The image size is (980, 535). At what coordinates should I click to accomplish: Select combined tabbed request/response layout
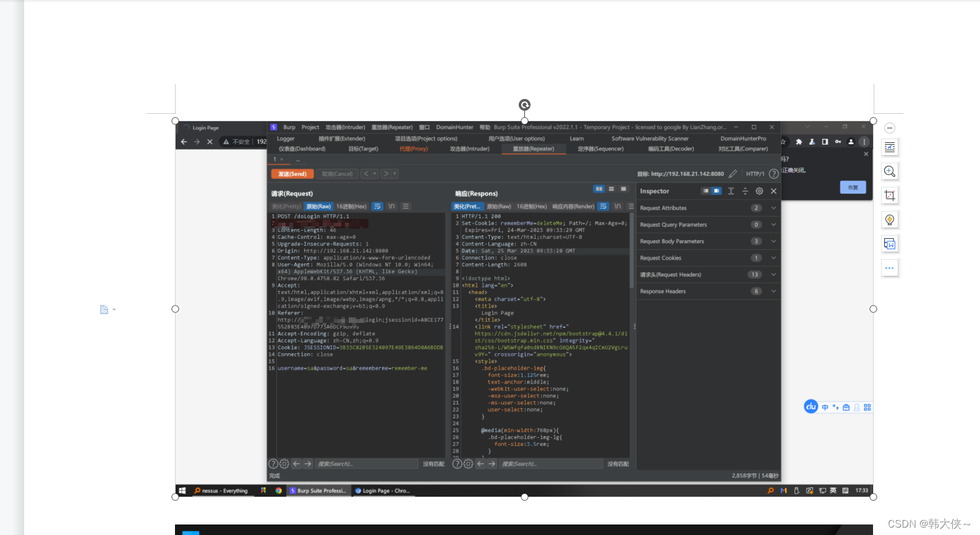[623, 189]
